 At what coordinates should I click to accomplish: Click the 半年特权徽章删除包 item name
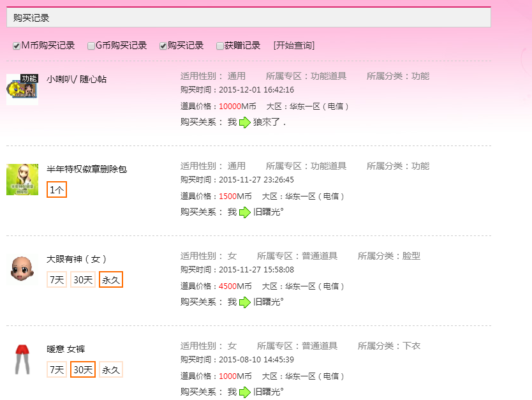(x=87, y=169)
